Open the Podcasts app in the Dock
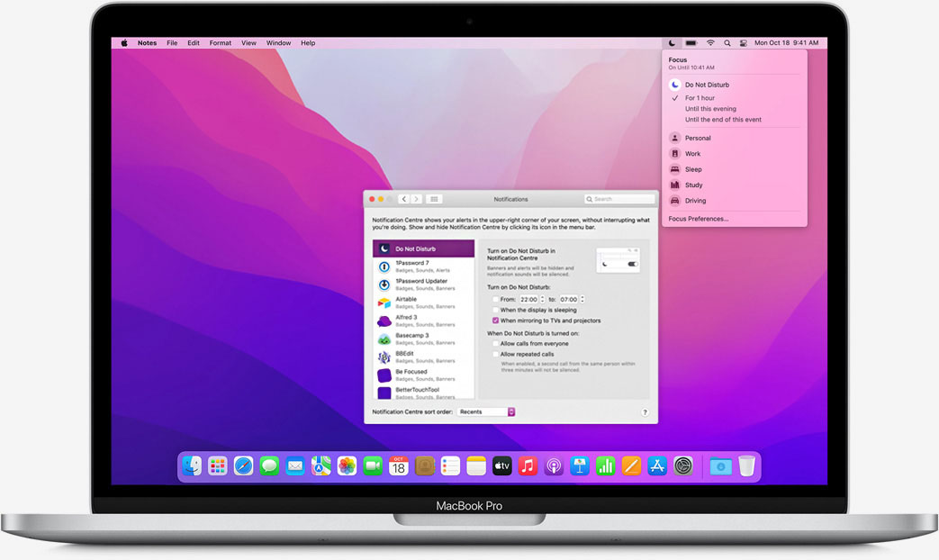This screenshot has height=560, width=939. click(554, 465)
